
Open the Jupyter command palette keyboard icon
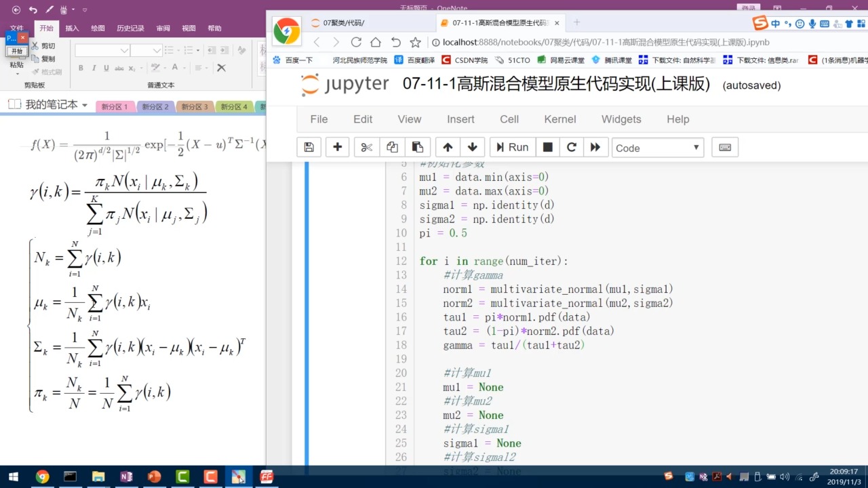coord(725,147)
